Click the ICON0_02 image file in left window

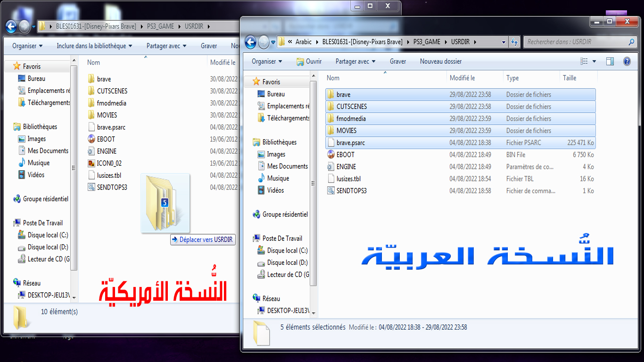tap(109, 164)
